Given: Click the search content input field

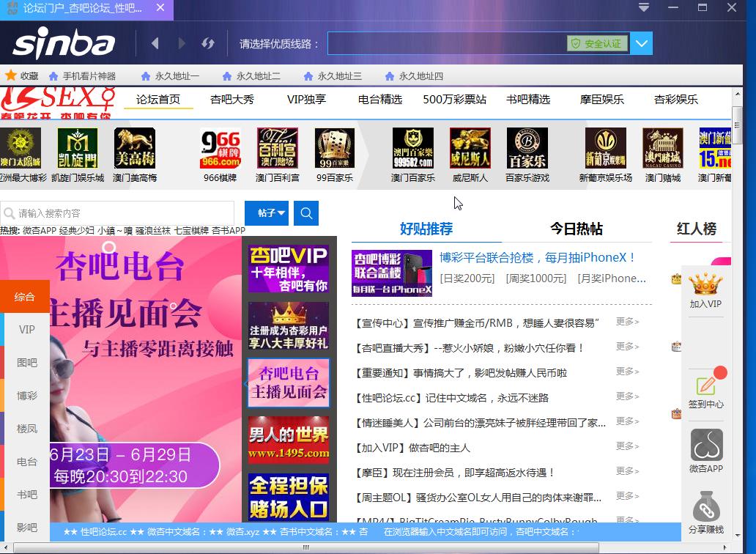Looking at the screenshot, I should click(117, 213).
